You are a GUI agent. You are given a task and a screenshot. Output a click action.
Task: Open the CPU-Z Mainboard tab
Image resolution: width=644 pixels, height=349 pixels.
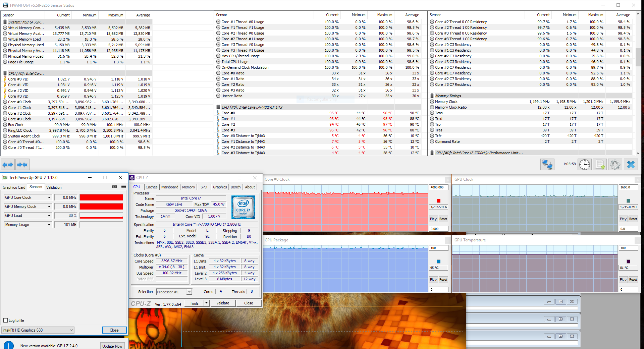[x=170, y=187]
